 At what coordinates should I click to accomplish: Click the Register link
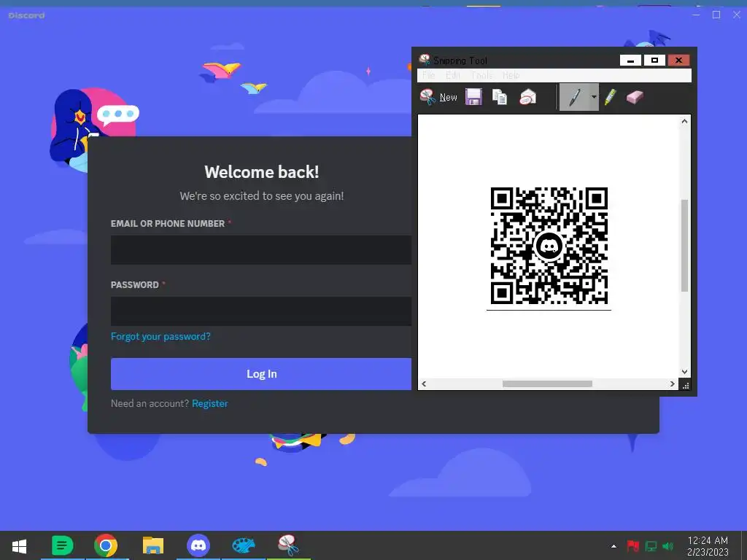[210, 403]
